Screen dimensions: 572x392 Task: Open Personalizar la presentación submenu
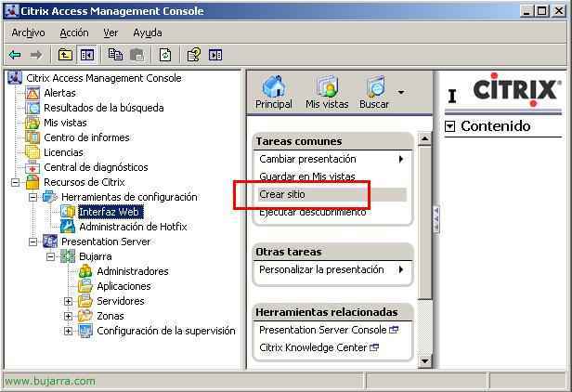pyautogui.click(x=332, y=269)
